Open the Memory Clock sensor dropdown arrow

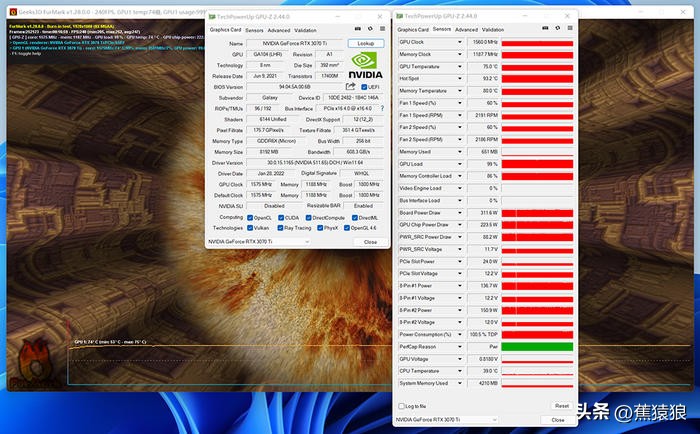(x=459, y=54)
